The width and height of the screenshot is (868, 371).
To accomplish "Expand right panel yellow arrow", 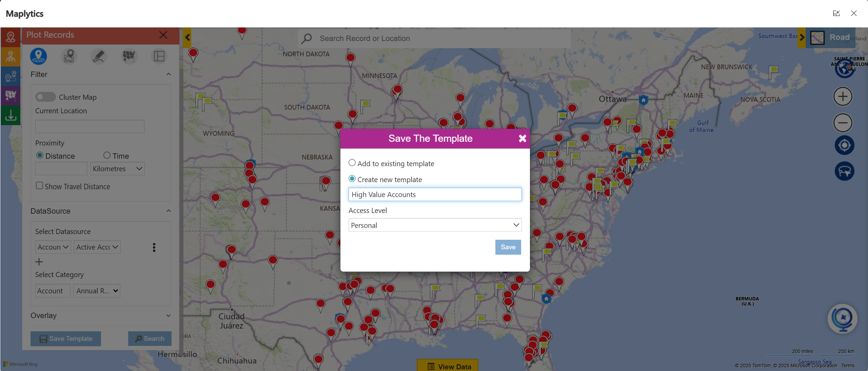I will (802, 37).
